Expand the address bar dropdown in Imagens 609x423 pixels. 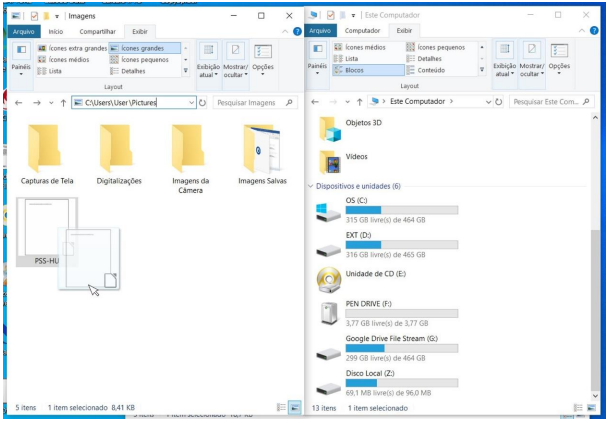190,103
